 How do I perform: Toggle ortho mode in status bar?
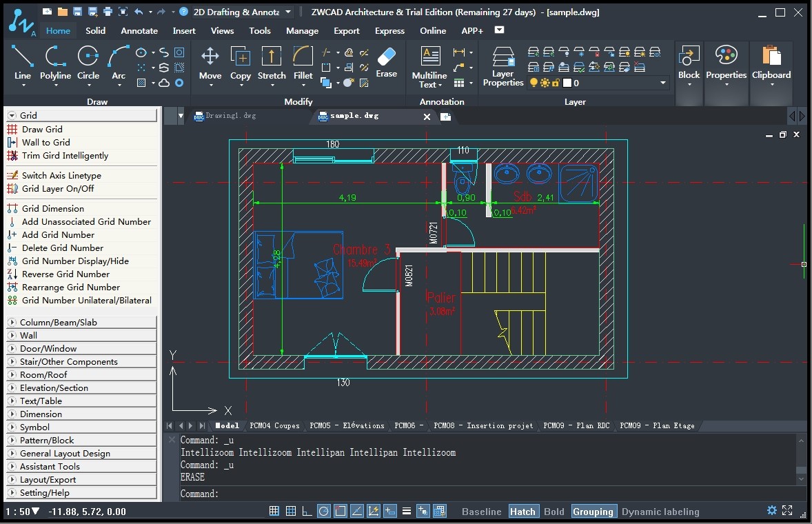[x=307, y=511]
